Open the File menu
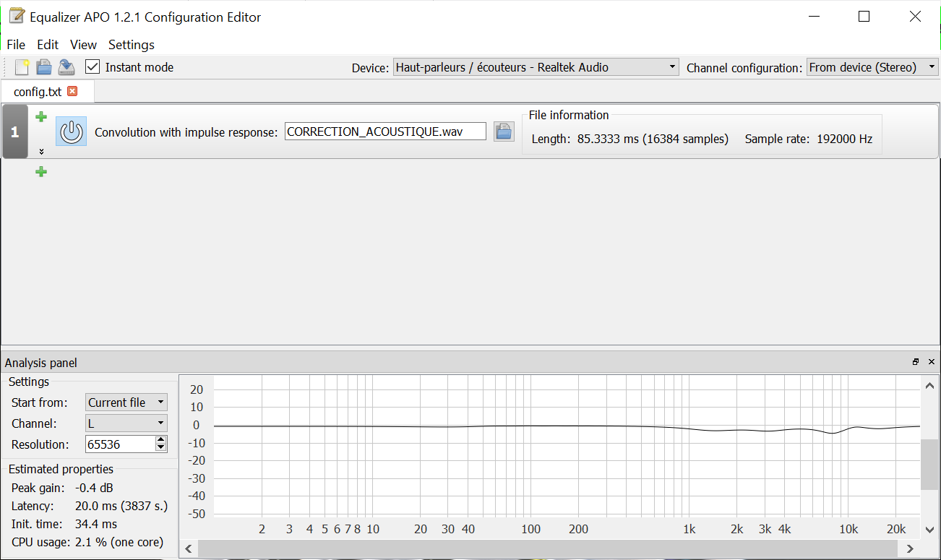941x560 pixels. [16, 45]
